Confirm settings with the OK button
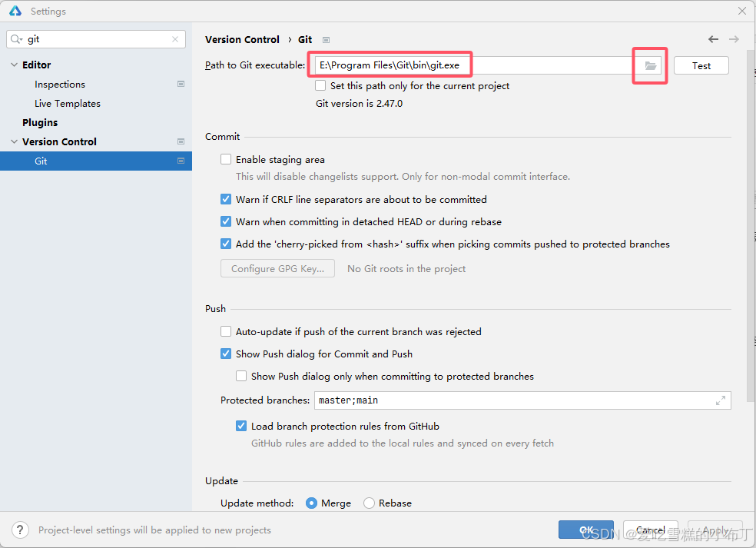This screenshot has height=548, width=756. (x=585, y=530)
